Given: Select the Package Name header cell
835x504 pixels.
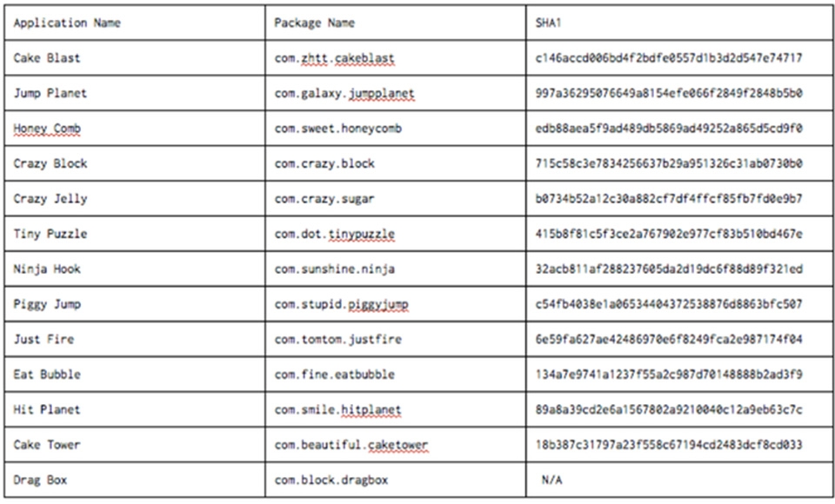Looking at the screenshot, I should (395, 23).
